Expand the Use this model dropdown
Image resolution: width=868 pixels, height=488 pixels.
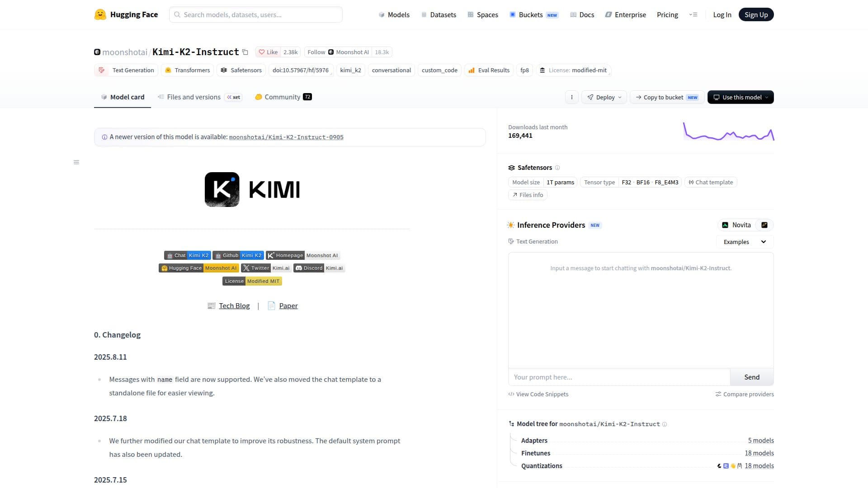(741, 97)
